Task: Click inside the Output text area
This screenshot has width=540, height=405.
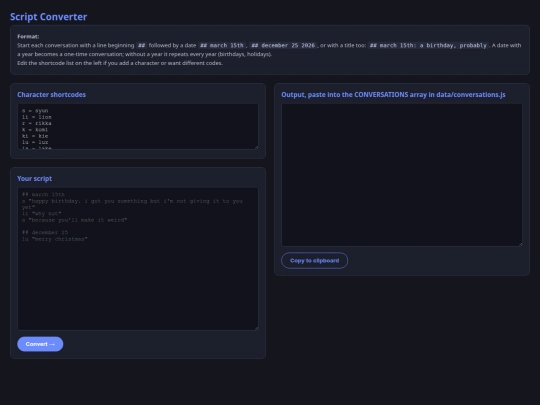Action: [402, 175]
